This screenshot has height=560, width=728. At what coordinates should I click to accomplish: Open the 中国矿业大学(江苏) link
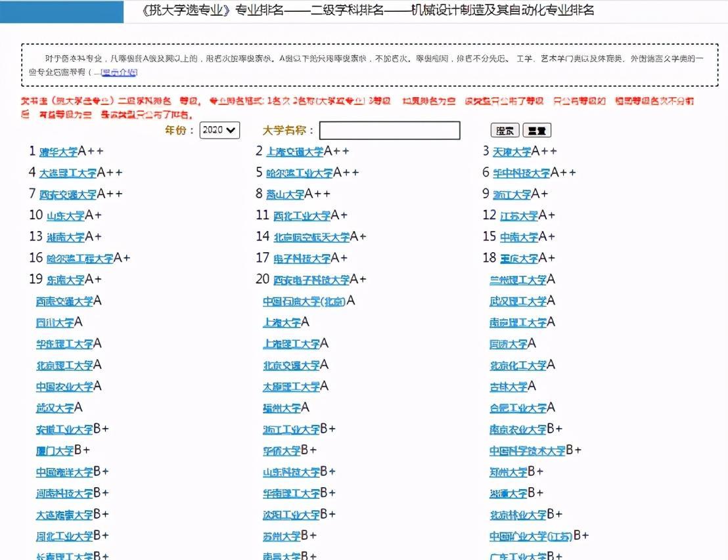coord(531,536)
